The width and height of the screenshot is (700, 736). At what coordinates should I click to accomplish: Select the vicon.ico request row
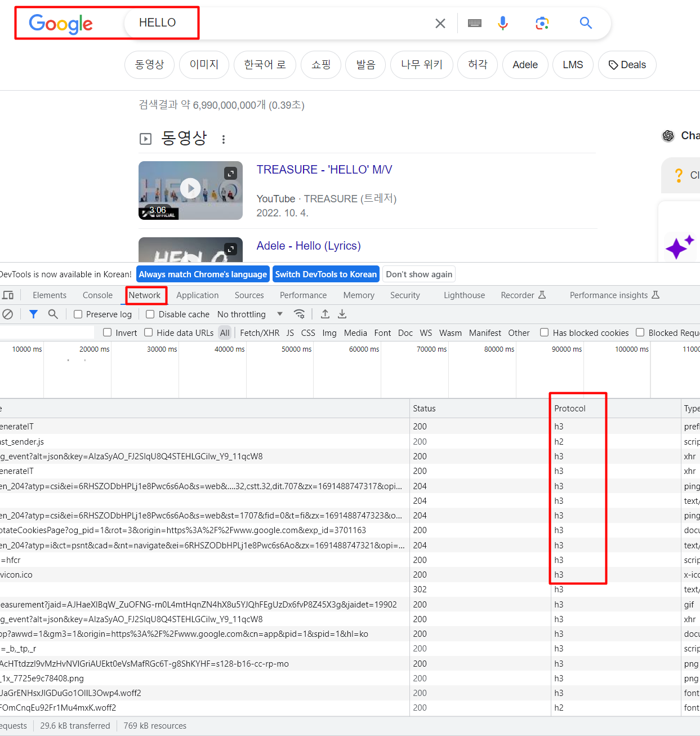350,575
